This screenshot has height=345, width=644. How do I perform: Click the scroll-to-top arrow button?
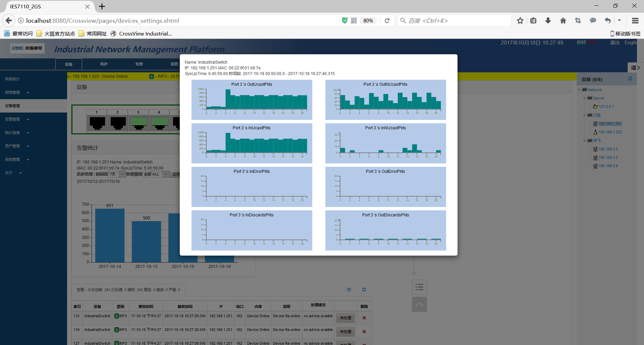tap(419, 304)
